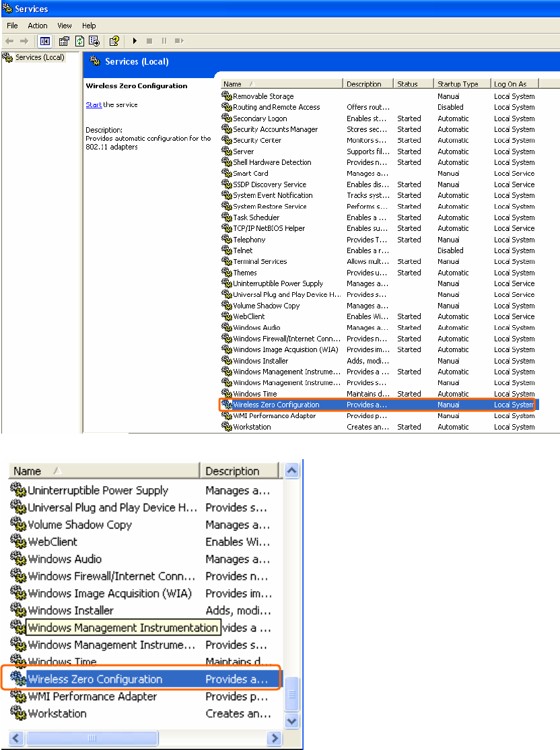
Task: Select the System Restore Service name
Action: pyautogui.click(x=270, y=207)
